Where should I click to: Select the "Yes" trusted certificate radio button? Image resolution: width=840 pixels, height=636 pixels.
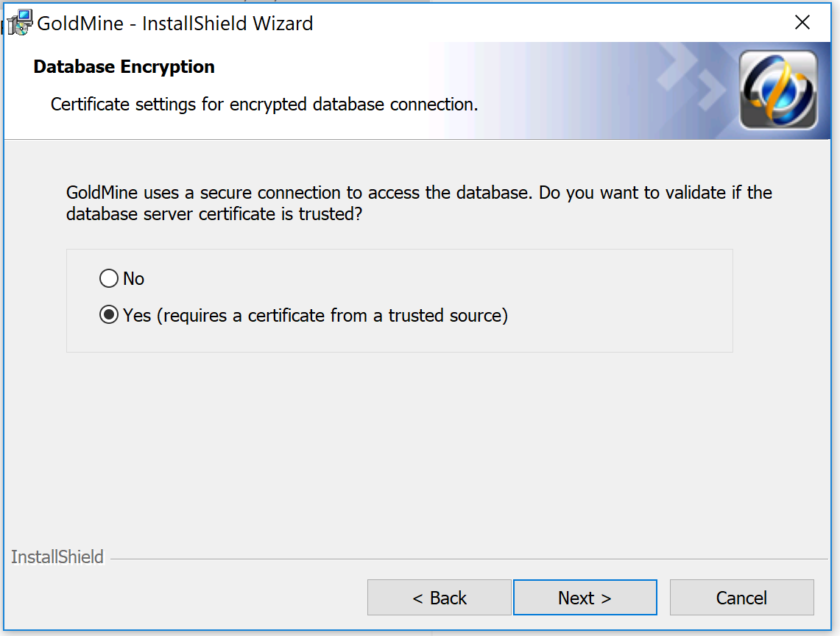(109, 315)
